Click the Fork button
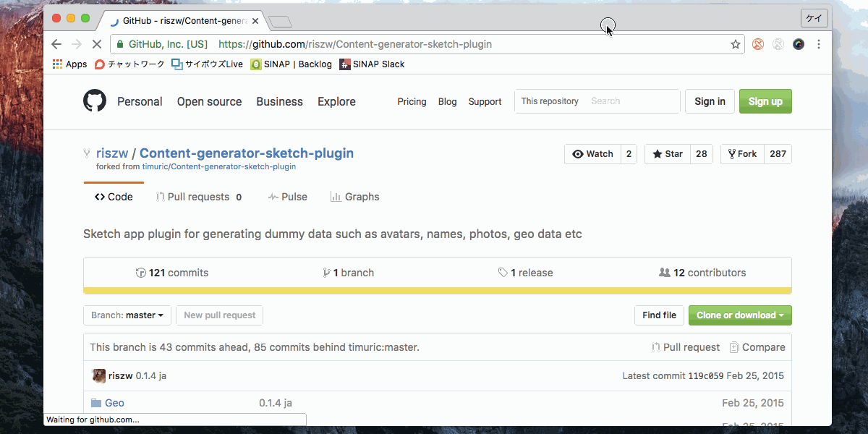 [x=742, y=154]
